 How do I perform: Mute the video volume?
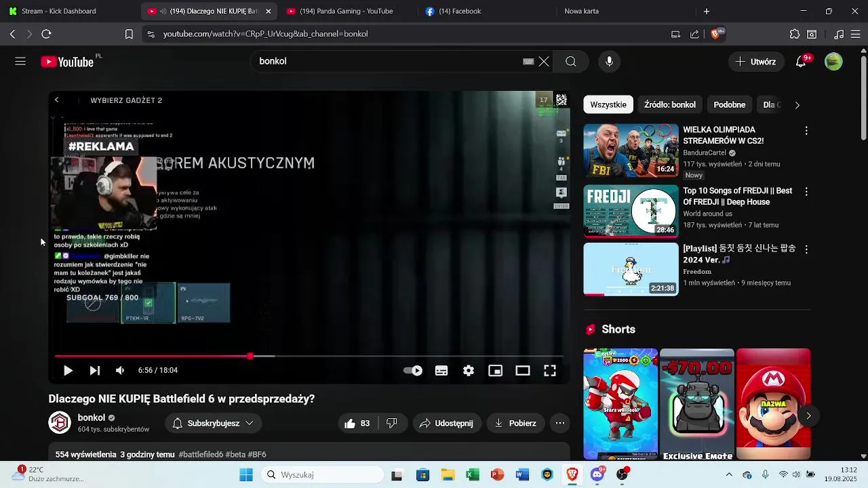[x=120, y=371]
